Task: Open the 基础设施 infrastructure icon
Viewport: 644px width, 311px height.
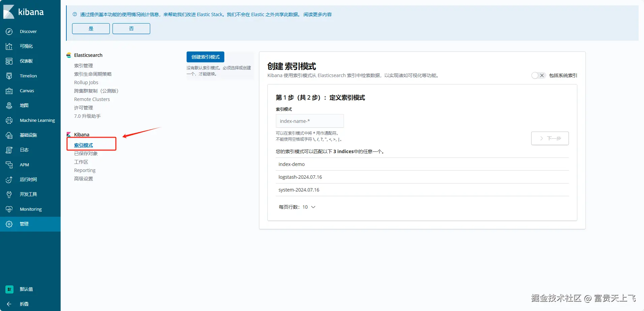Action: point(9,135)
